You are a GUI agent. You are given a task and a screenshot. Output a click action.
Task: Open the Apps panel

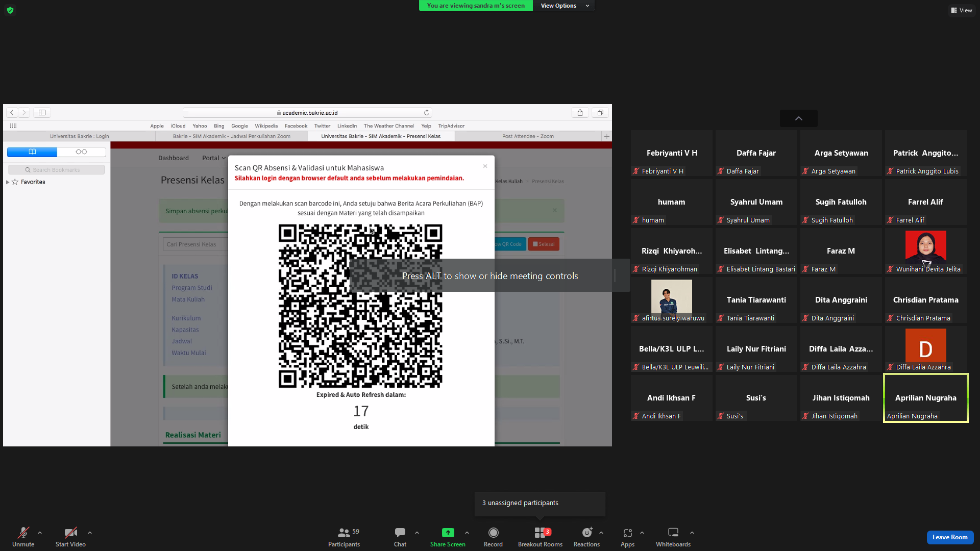pos(627,536)
